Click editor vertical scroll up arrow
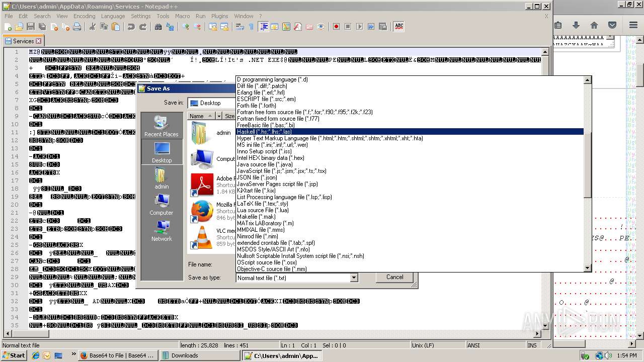Image resolution: width=644 pixels, height=362 pixels. point(544,52)
